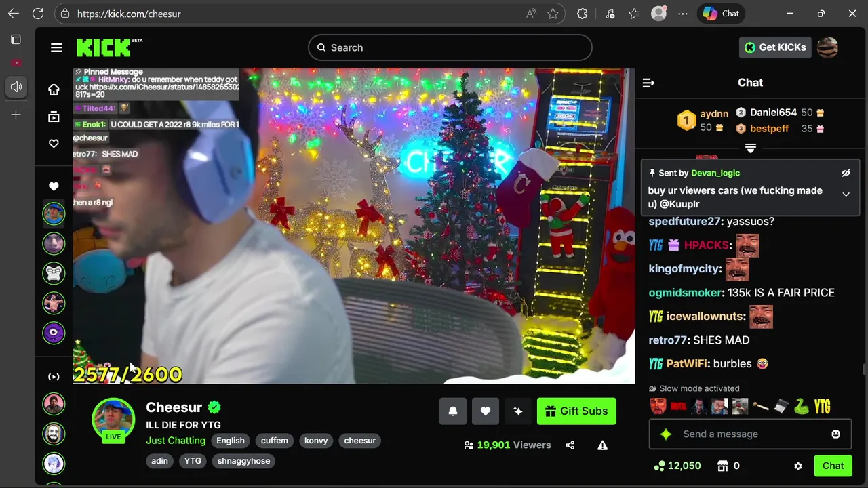Insert the snake emote
The height and width of the screenshot is (488, 868).
click(802, 407)
